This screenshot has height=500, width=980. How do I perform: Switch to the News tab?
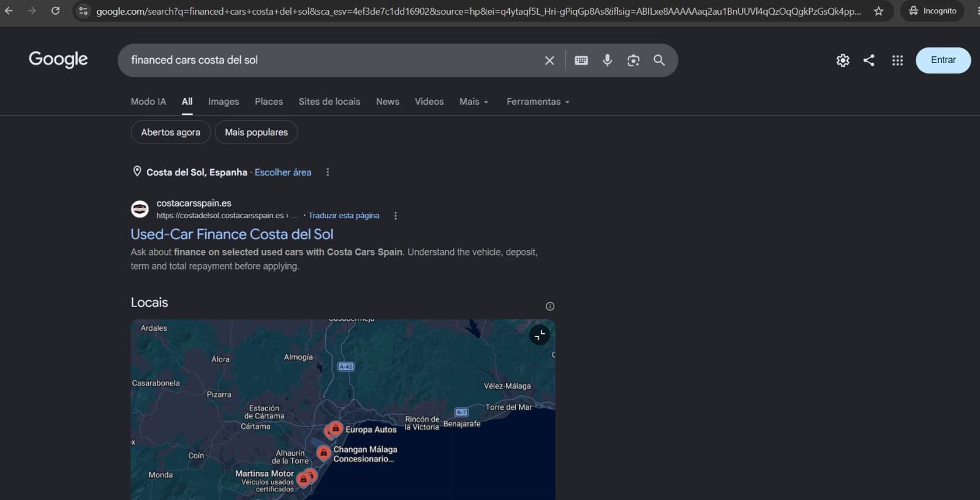click(388, 102)
